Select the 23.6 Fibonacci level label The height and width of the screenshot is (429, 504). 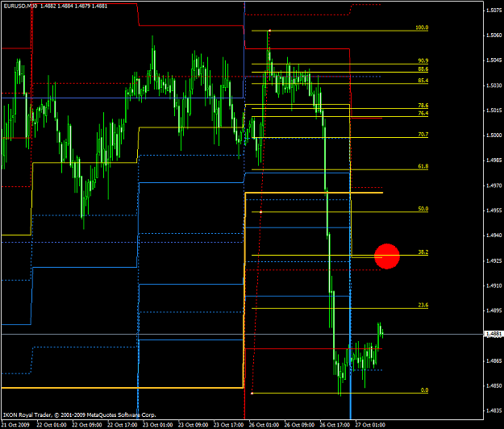423,305
